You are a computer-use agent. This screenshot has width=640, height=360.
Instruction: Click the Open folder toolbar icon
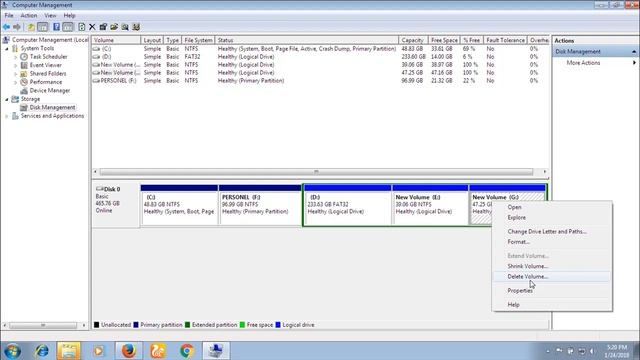tap(114, 27)
